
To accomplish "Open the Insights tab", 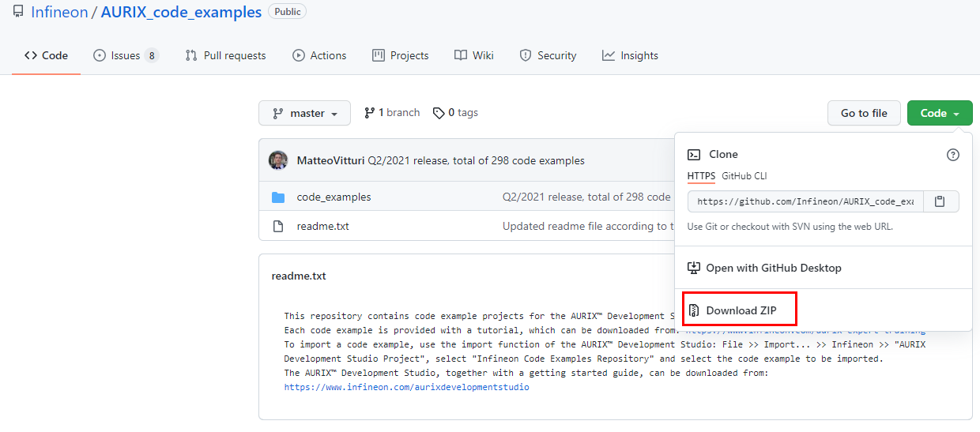I will coord(630,55).
